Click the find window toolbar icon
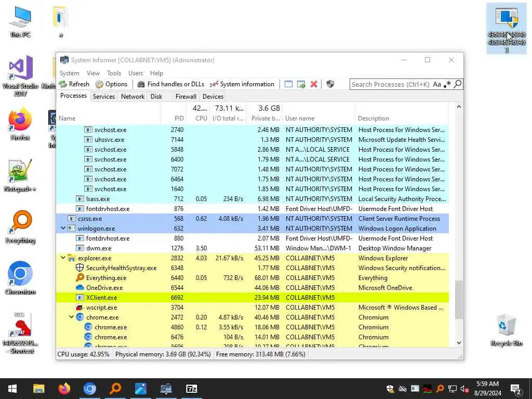The width and height of the screenshot is (532, 399). (288, 84)
